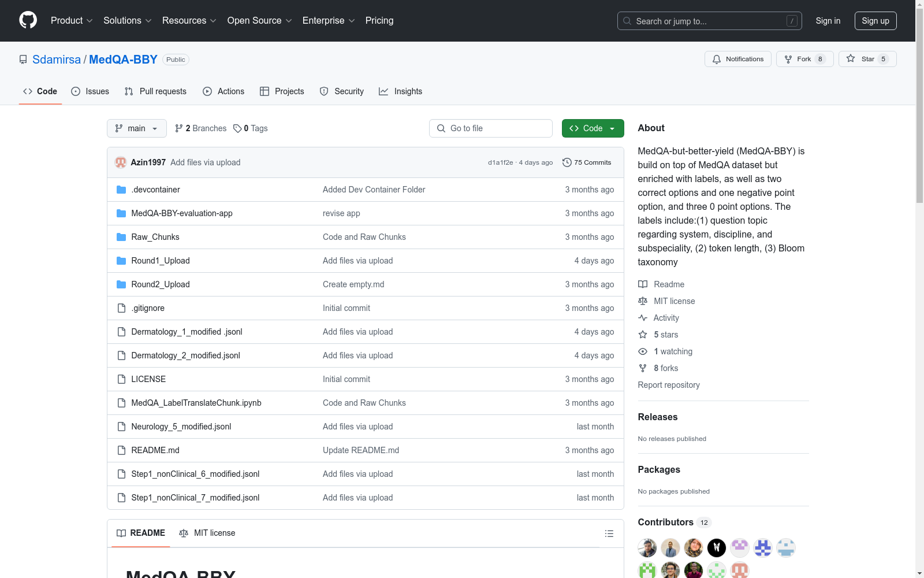Click the Azin1997 avatar in the commit row
Image resolution: width=924 pixels, height=578 pixels.
(x=121, y=162)
